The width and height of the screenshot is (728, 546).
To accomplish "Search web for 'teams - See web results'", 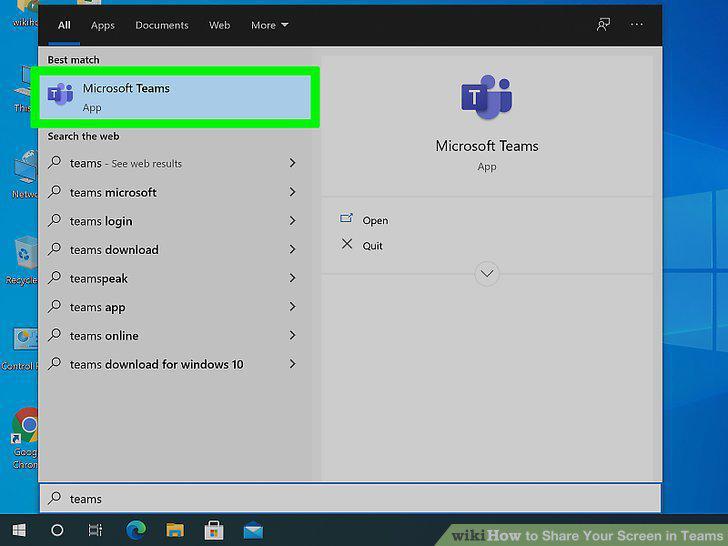I will (126, 163).
